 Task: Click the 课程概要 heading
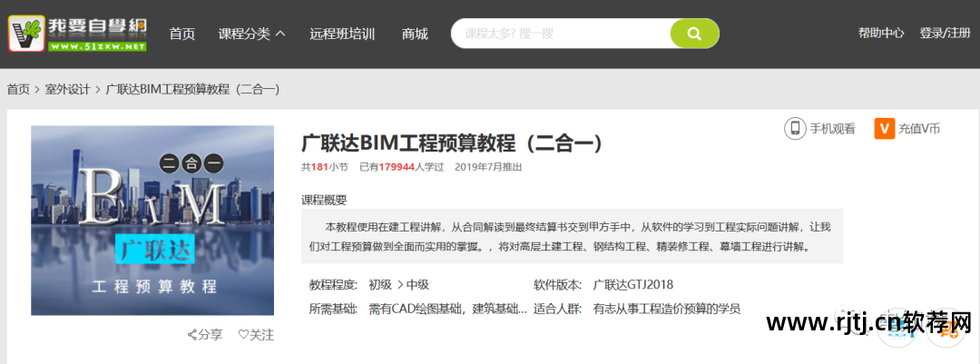324,200
